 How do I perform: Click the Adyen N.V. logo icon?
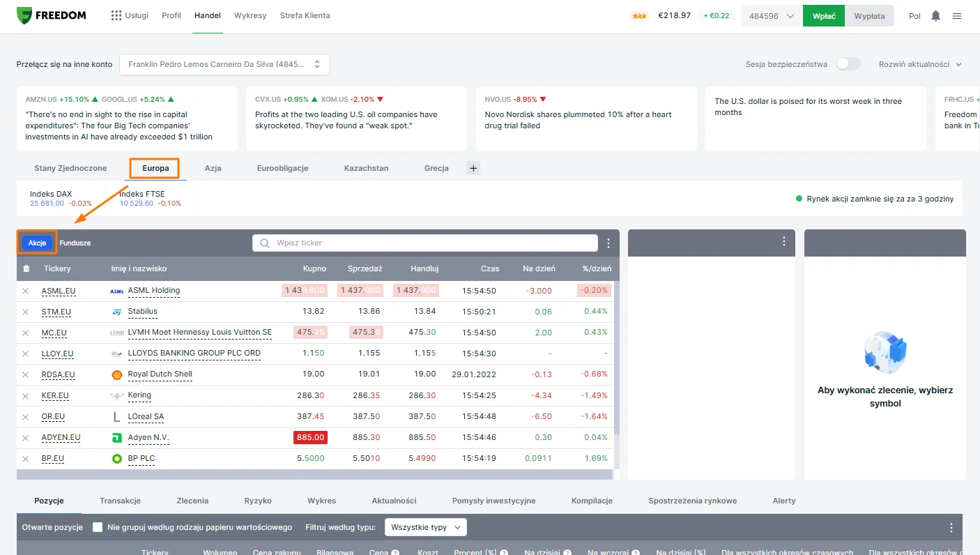coord(117,438)
